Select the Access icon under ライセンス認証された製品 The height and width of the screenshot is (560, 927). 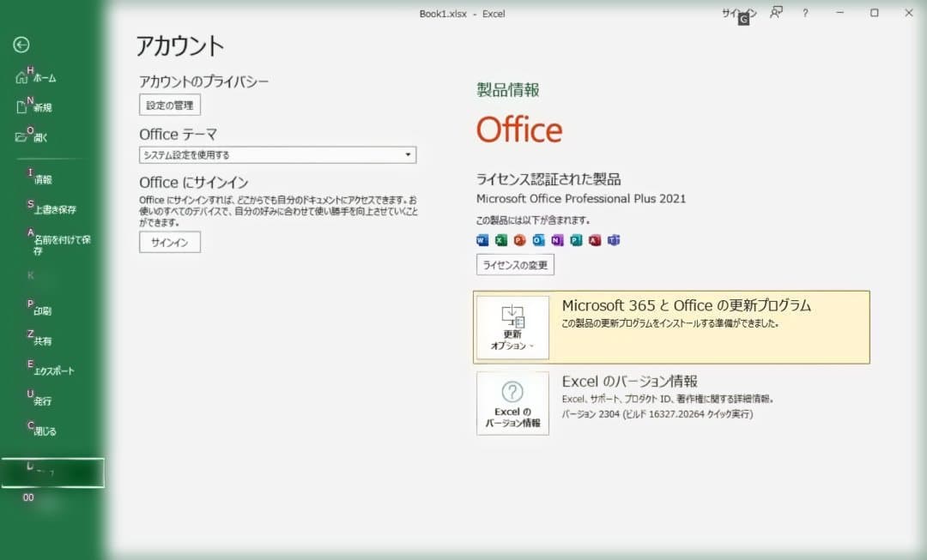click(593, 240)
